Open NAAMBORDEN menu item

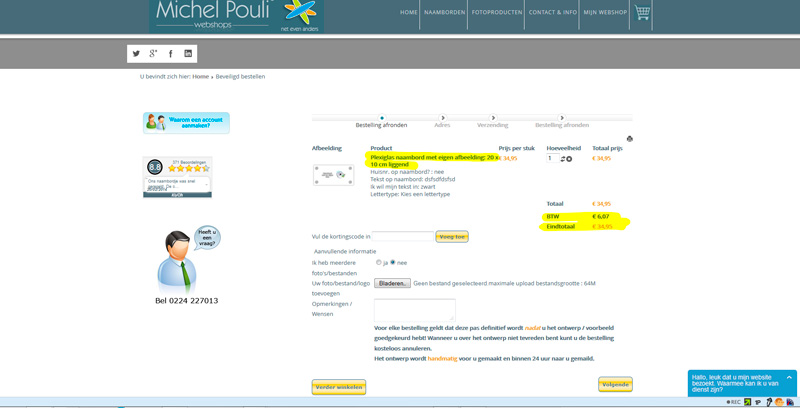point(444,12)
